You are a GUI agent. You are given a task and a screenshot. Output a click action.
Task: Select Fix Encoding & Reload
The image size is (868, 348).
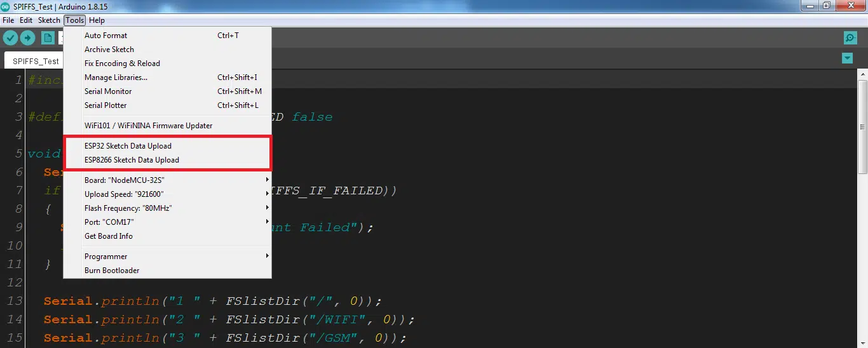(168, 64)
